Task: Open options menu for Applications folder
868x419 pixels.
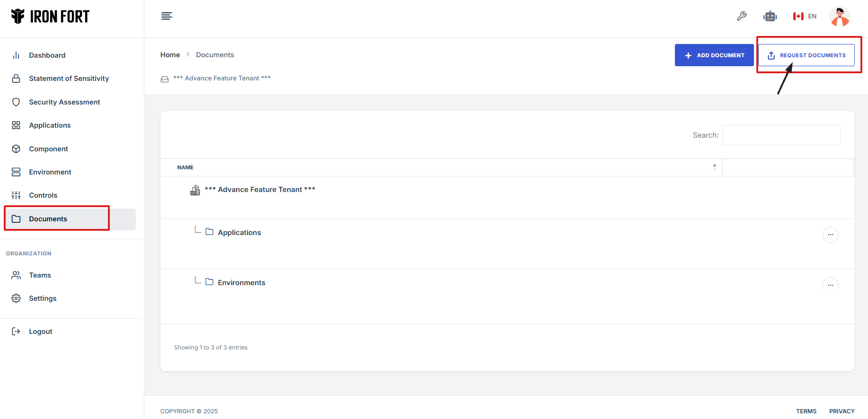Action: (x=830, y=235)
